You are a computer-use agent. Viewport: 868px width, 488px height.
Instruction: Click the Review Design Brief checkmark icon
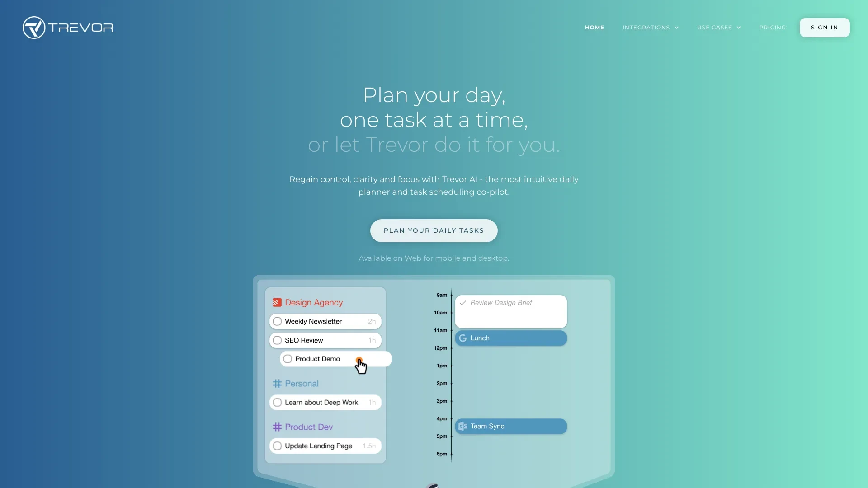point(463,303)
